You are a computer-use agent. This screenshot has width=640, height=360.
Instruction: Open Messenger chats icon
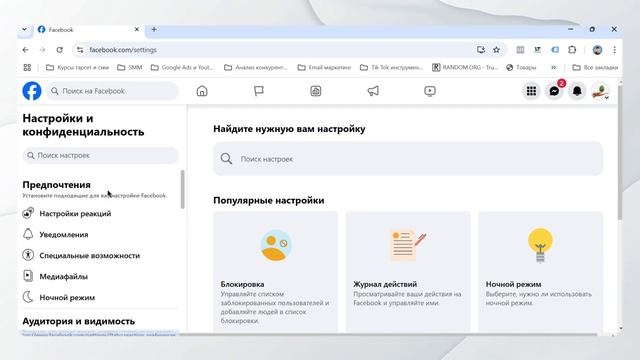click(554, 91)
